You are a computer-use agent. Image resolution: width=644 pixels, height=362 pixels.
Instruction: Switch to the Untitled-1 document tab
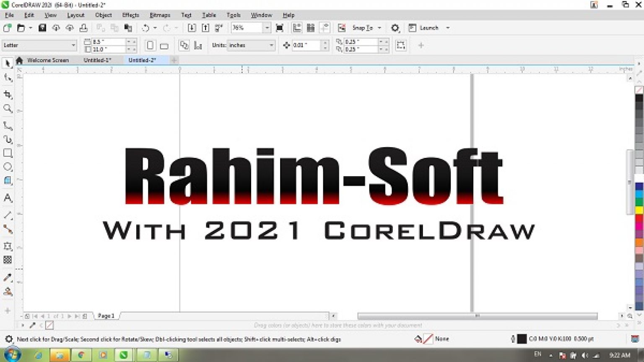[x=96, y=60]
